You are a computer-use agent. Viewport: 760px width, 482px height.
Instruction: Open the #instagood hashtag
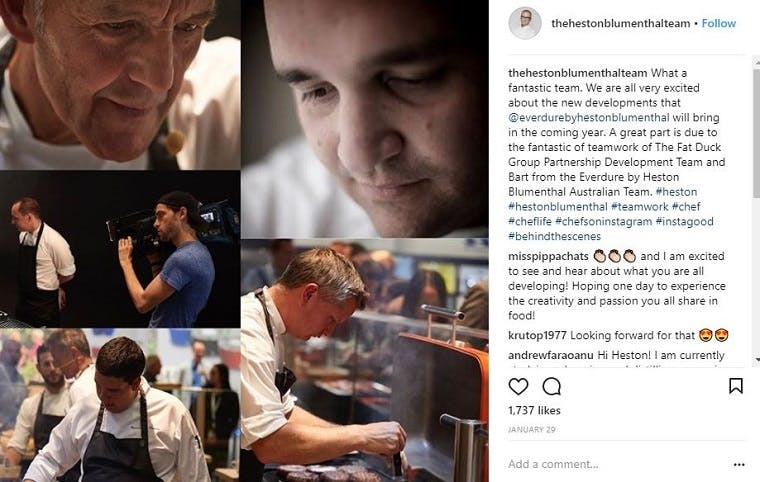point(684,222)
